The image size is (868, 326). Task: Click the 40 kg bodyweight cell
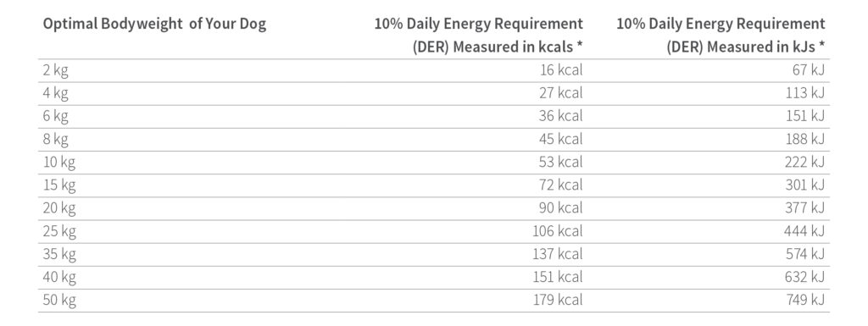click(59, 278)
